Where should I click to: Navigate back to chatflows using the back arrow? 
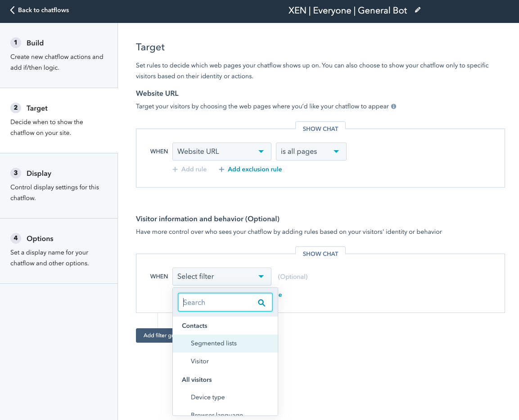pos(11,10)
